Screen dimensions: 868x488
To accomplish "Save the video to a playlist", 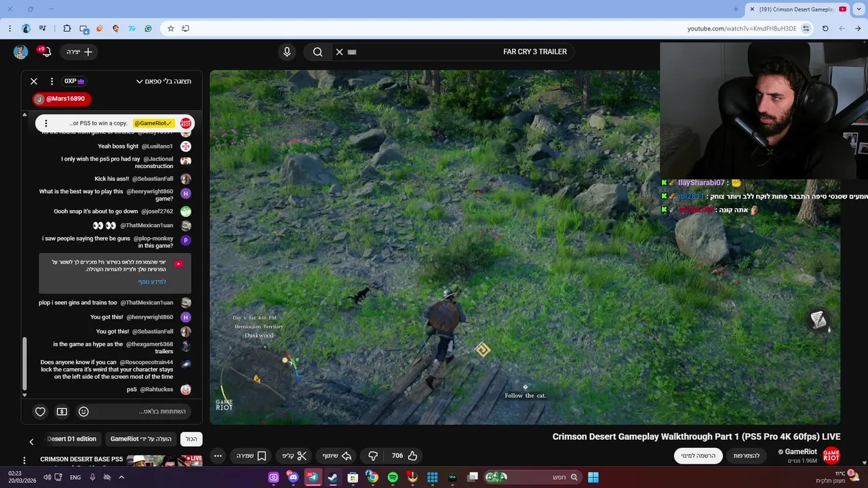I will (x=252, y=456).
